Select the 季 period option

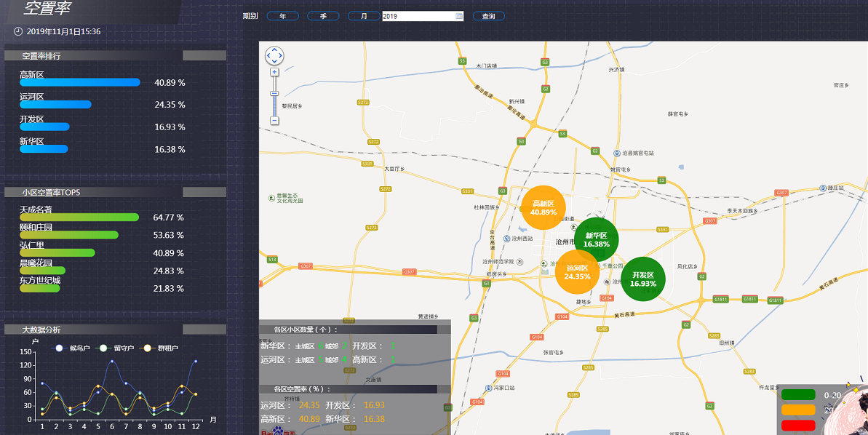[x=323, y=16]
